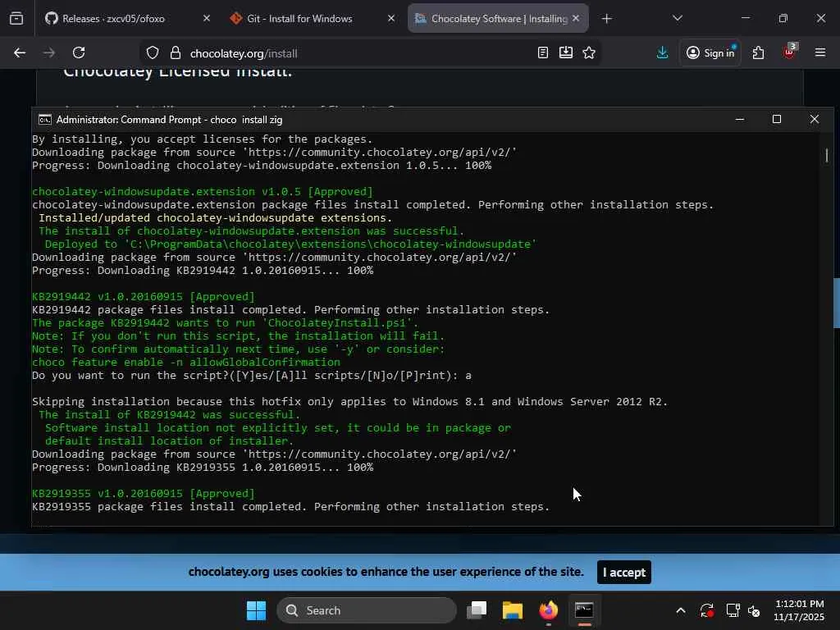Open a new browser tab
840x630 pixels.
tap(606, 19)
